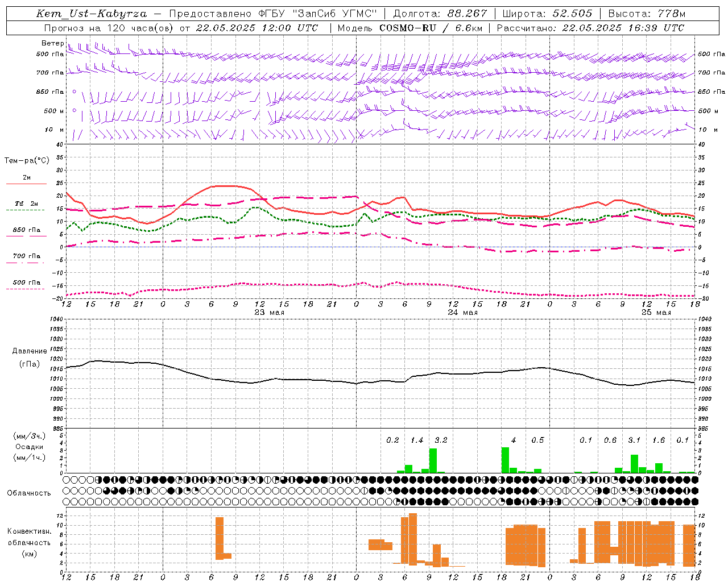Click the Конвективн. convective cloud label
The width and height of the screenshot is (728, 582).
click(30, 531)
